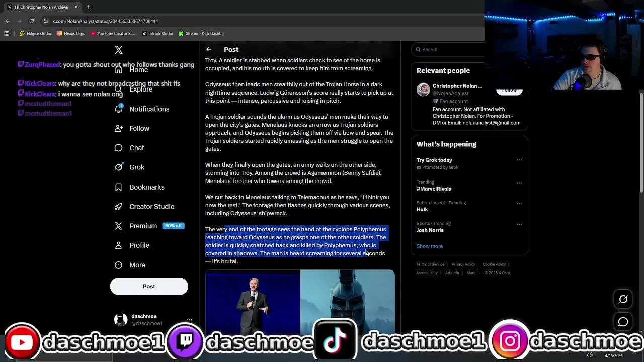Open options for #MarvelRivals trend
Image resolution: width=644 pixels, height=362 pixels.
point(519,183)
